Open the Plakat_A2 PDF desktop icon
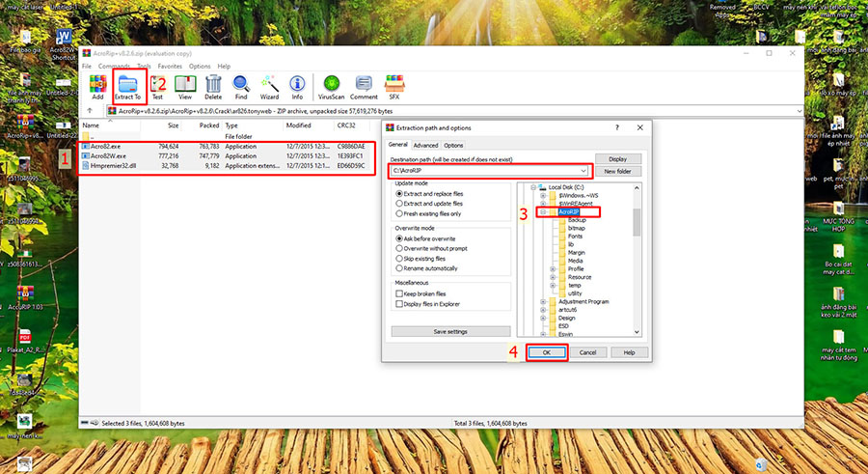Viewport: 868px width, 474px height. pos(25,341)
